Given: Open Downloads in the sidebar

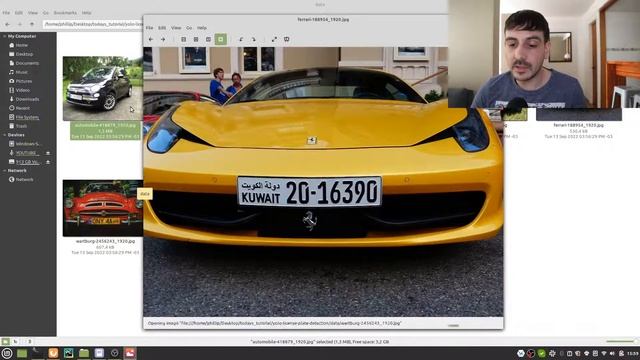Looking at the screenshot, I should (x=27, y=99).
